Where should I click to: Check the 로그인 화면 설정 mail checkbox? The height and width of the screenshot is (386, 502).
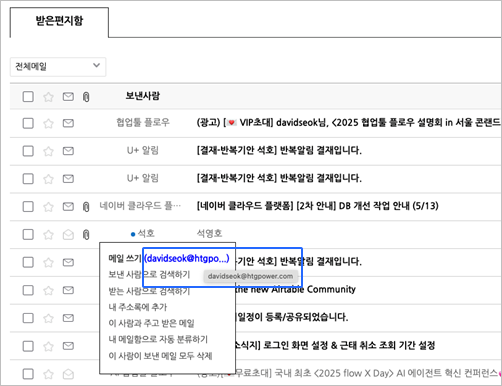(x=28, y=346)
